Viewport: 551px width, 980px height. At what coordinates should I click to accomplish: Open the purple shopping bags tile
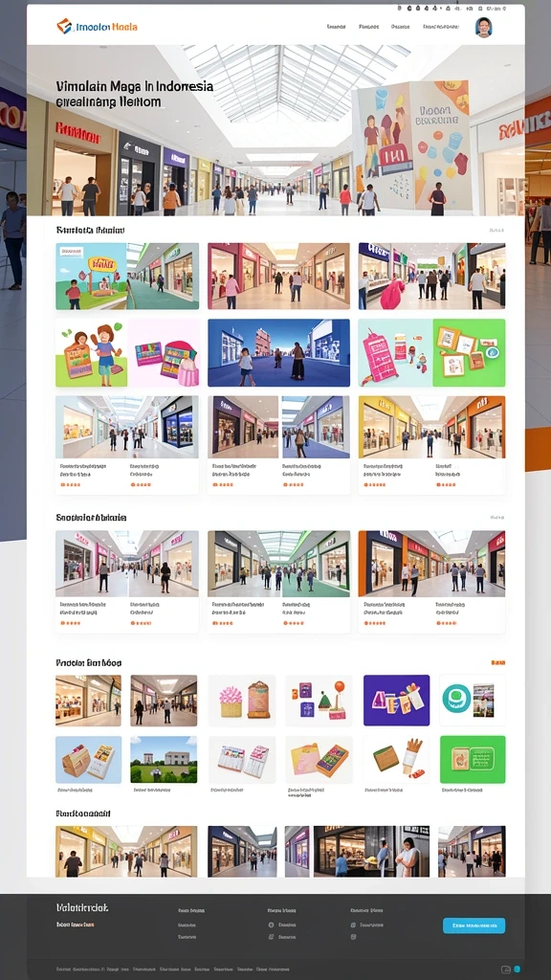[396, 700]
